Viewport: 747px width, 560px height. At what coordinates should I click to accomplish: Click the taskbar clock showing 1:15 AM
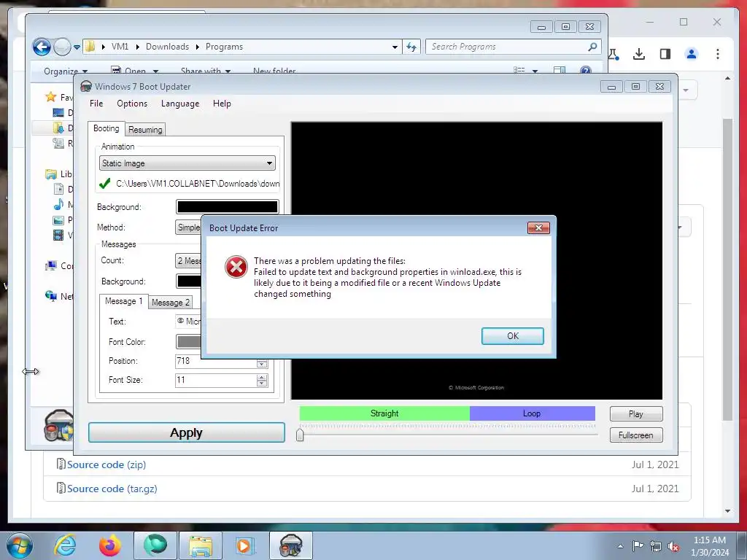pyautogui.click(x=710, y=546)
